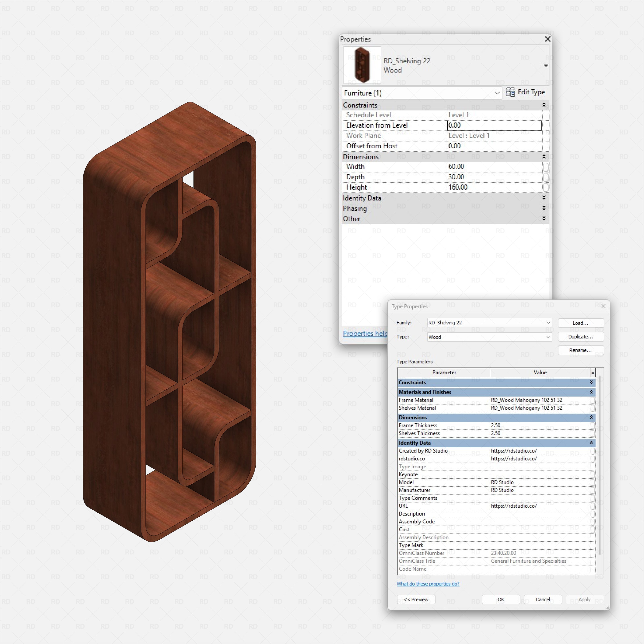Click the Manufacturer value RD Studio
The height and width of the screenshot is (644, 644).
[540, 490]
